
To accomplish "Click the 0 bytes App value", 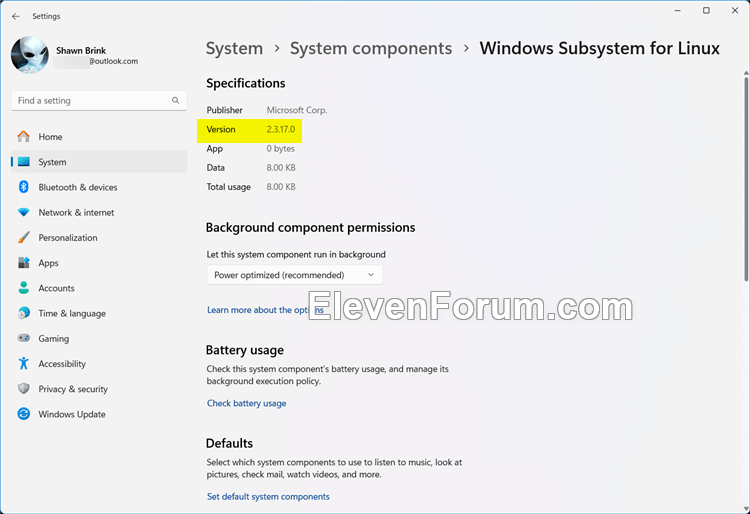I will click(281, 148).
